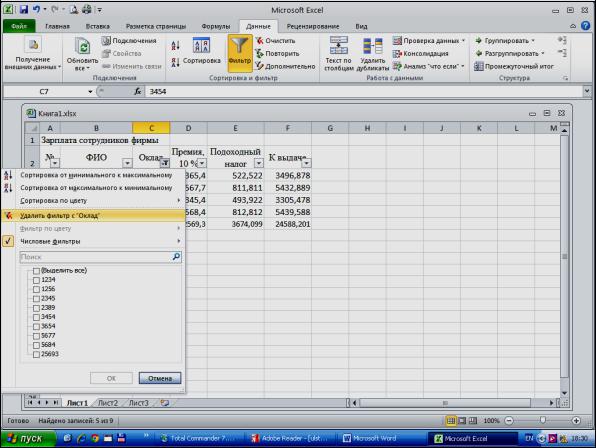
Task: Click the Filter funnel button
Action: pos(239,53)
